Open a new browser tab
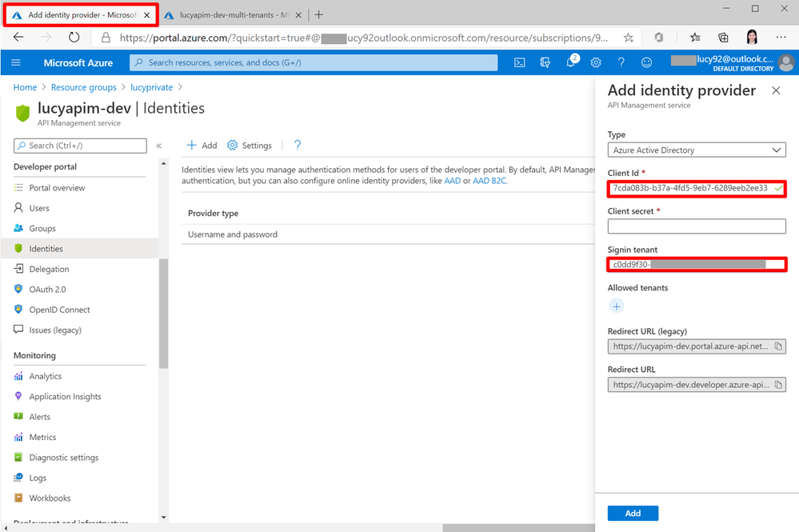The image size is (799, 532). coord(319,14)
